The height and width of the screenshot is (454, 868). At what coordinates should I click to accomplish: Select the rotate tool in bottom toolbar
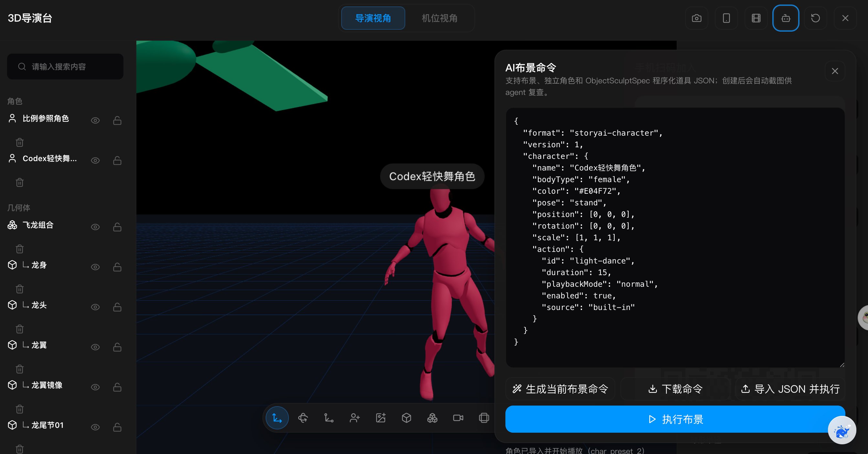(x=303, y=418)
